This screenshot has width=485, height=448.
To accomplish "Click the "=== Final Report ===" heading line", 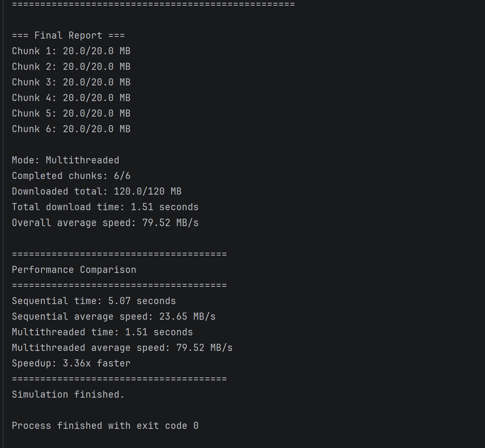I will tap(68, 35).
